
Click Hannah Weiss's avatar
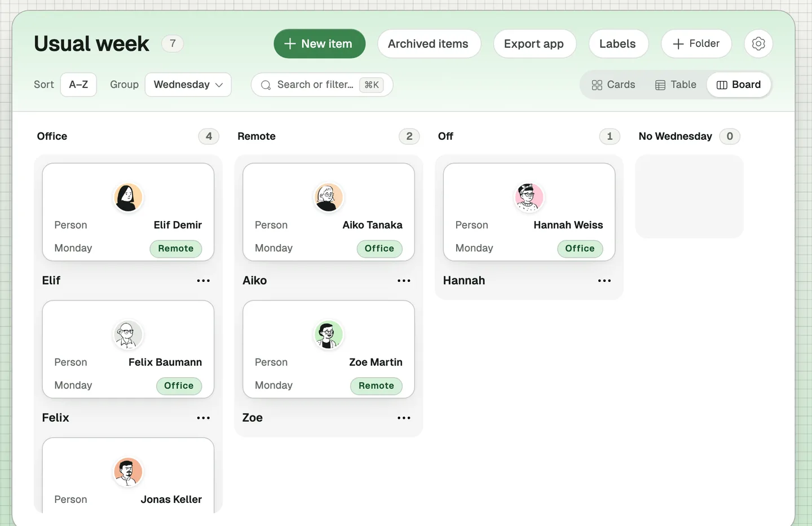point(529,197)
